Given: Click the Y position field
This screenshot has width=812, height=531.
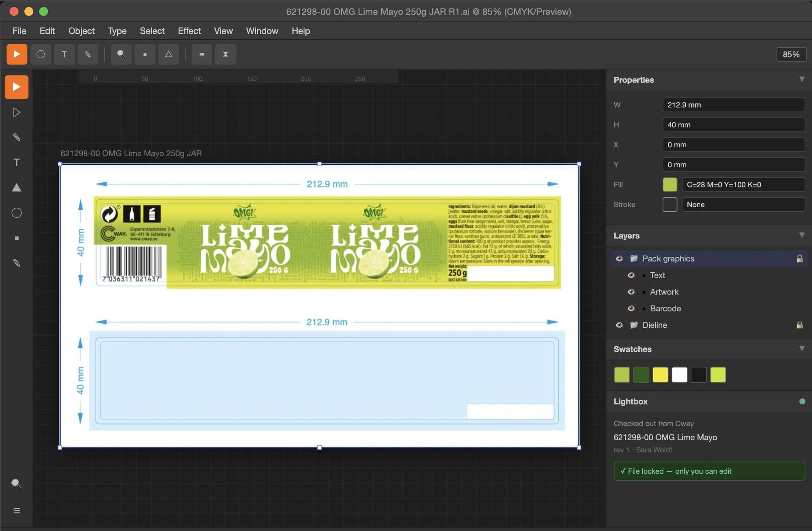Looking at the screenshot, I should [734, 165].
